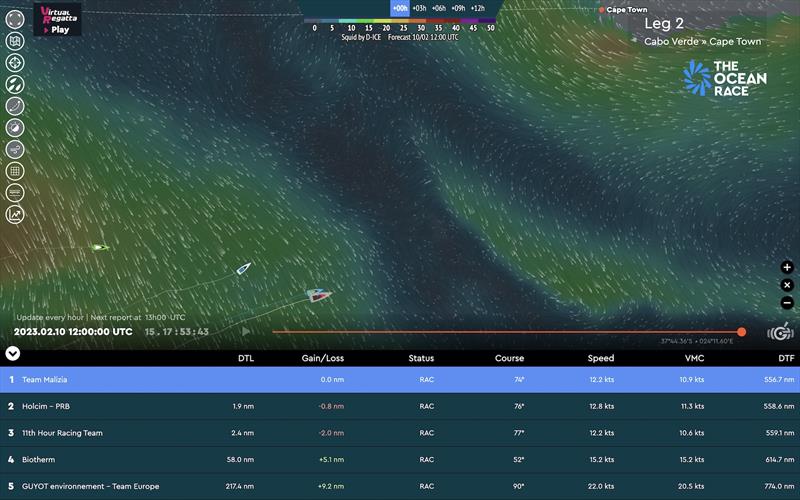Toggle the map grid icon

15,171
